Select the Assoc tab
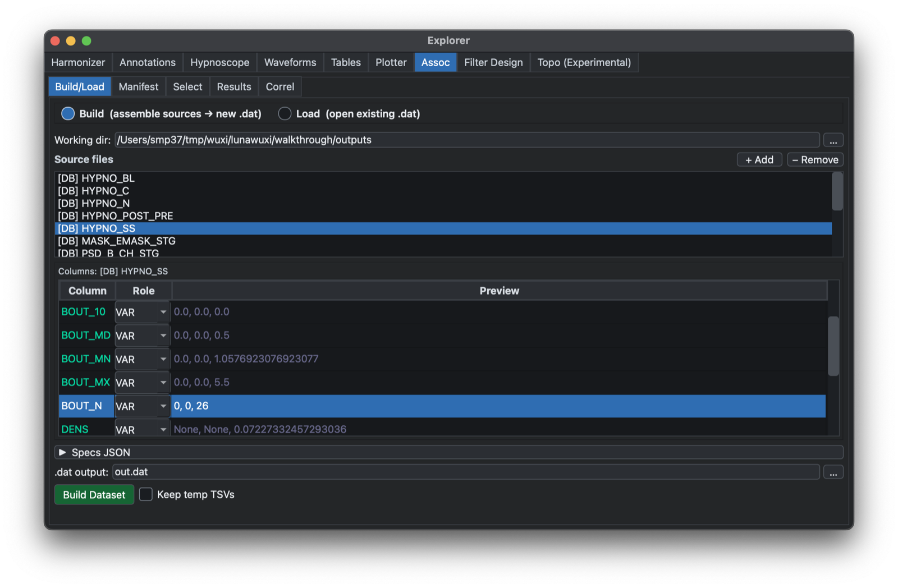This screenshot has width=898, height=588. (436, 62)
